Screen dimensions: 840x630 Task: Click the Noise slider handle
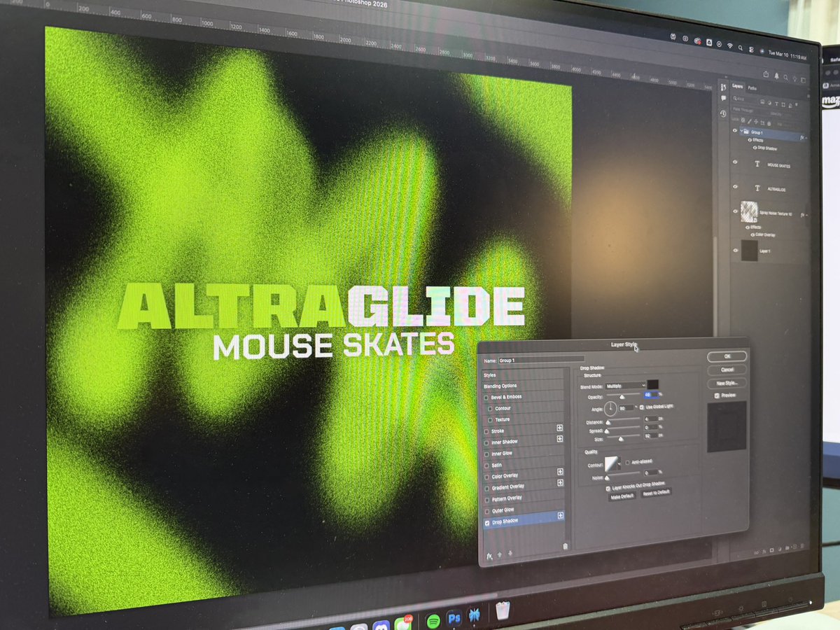[x=607, y=477]
